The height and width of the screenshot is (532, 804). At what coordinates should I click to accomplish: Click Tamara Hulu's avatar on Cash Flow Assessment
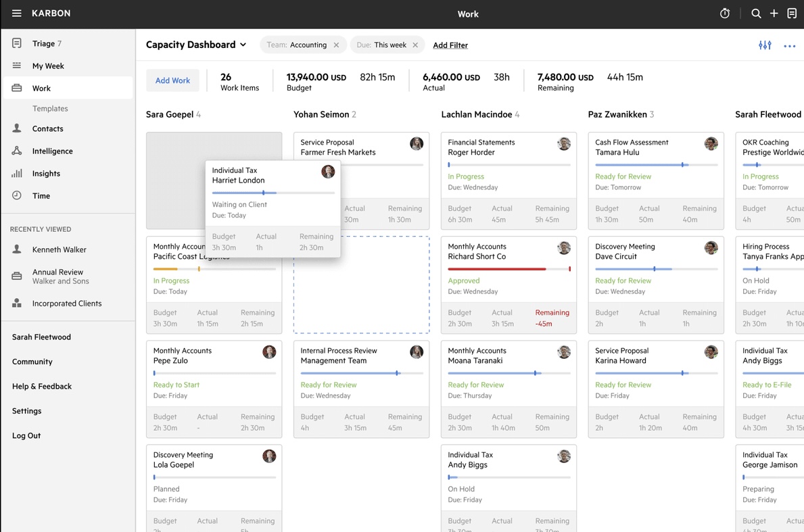(x=711, y=143)
